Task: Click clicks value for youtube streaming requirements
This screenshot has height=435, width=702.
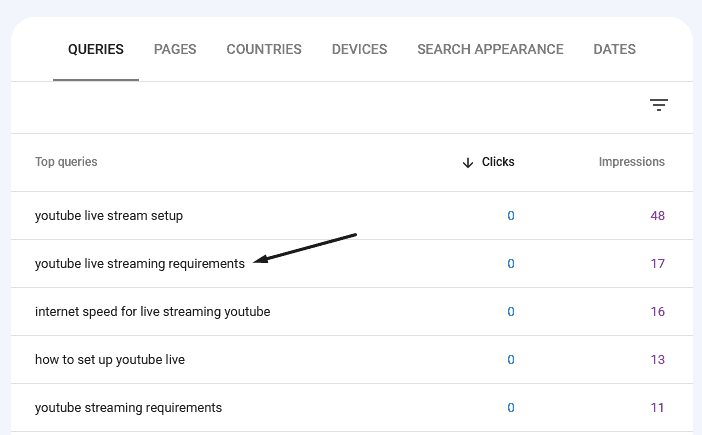Action: pos(511,408)
